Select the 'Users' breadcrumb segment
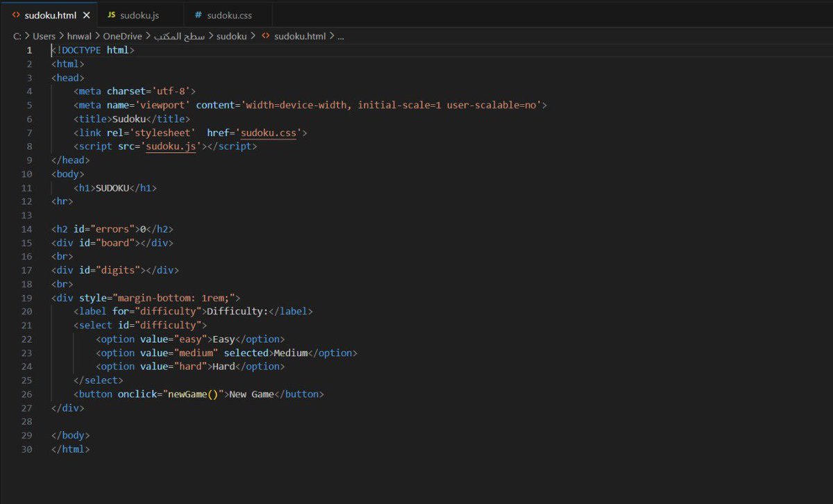833x504 pixels. 44,36
